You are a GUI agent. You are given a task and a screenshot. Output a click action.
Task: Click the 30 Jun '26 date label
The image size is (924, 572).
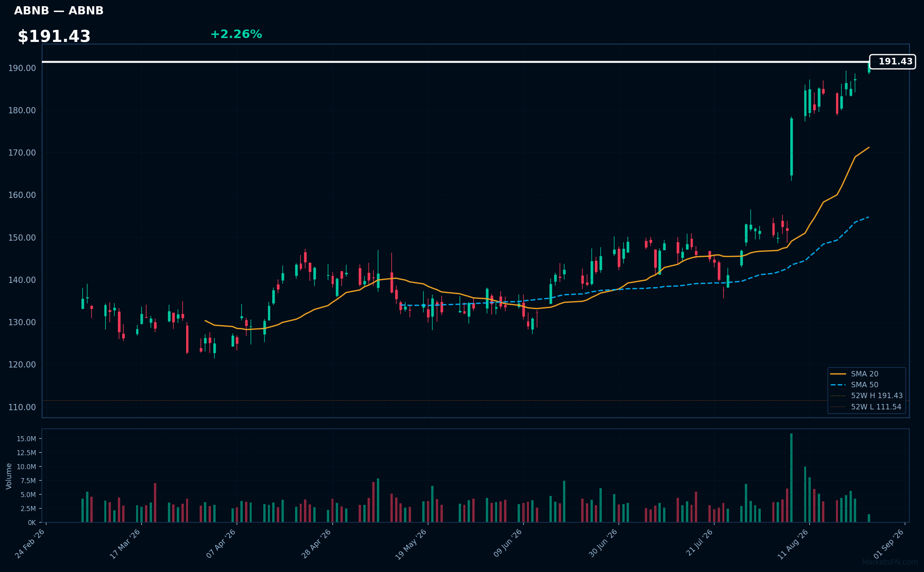click(x=603, y=544)
